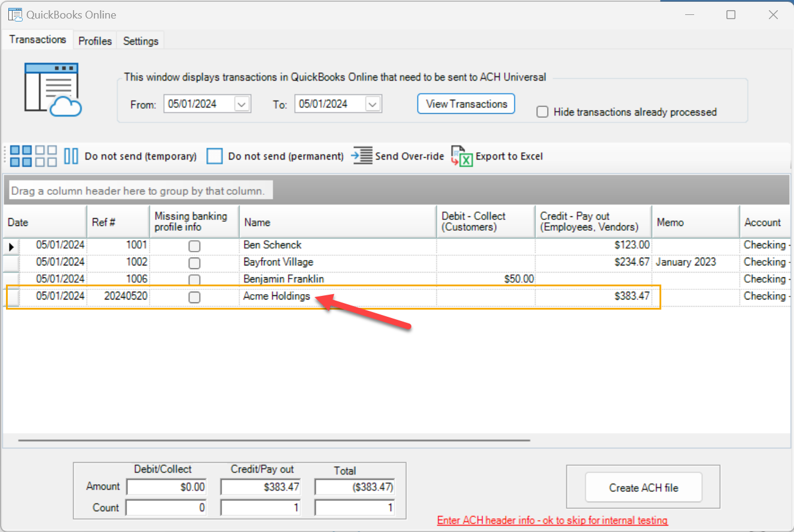
Task: Open the To date dropdown
Action: [x=372, y=104]
